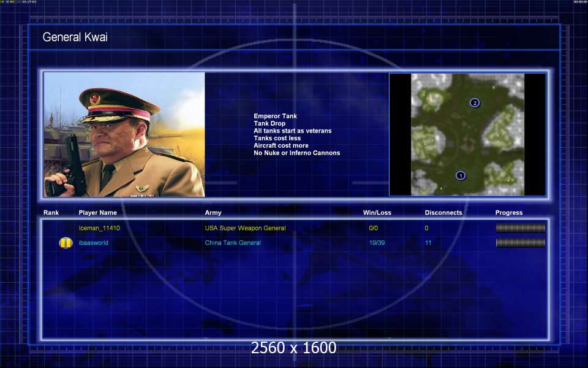Screen dimensions: 588x368
Task: Click disconnects value 11
Action: tap(428, 243)
